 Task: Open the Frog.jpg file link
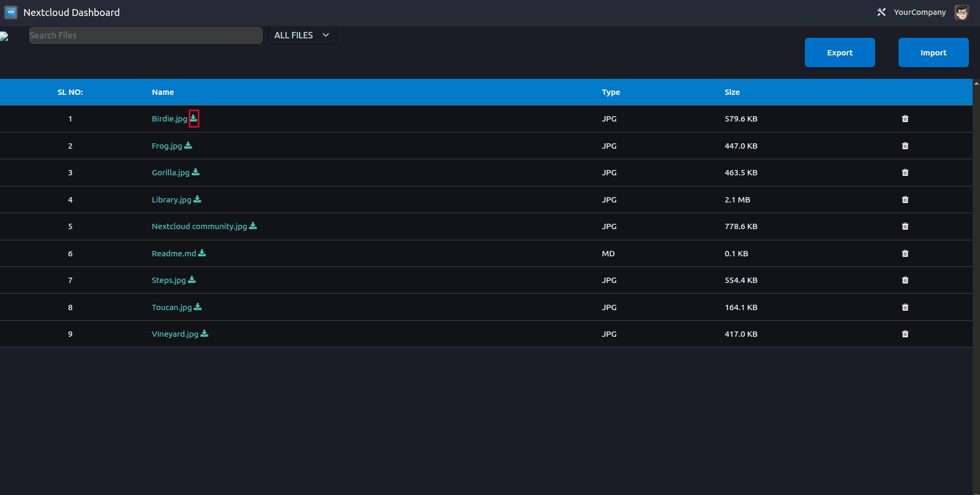coord(167,146)
